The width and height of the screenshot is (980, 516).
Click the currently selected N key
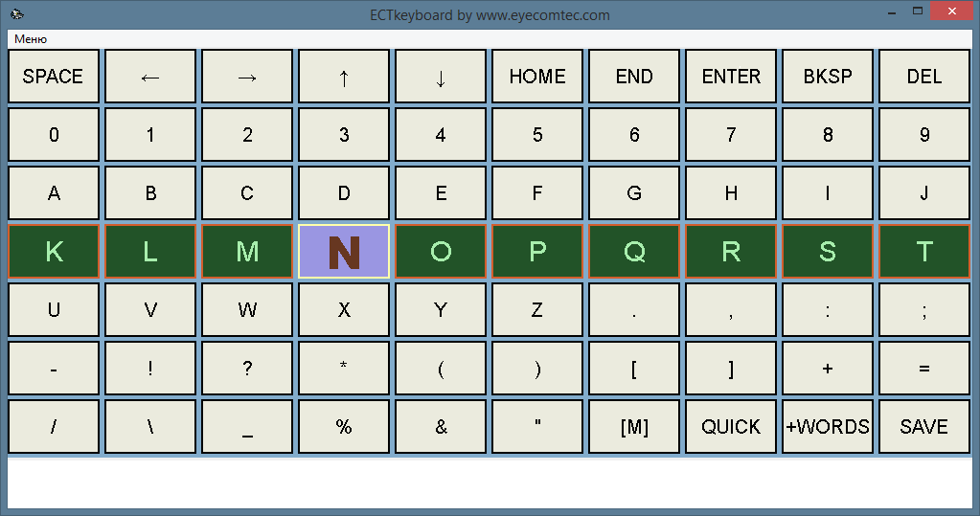344,251
